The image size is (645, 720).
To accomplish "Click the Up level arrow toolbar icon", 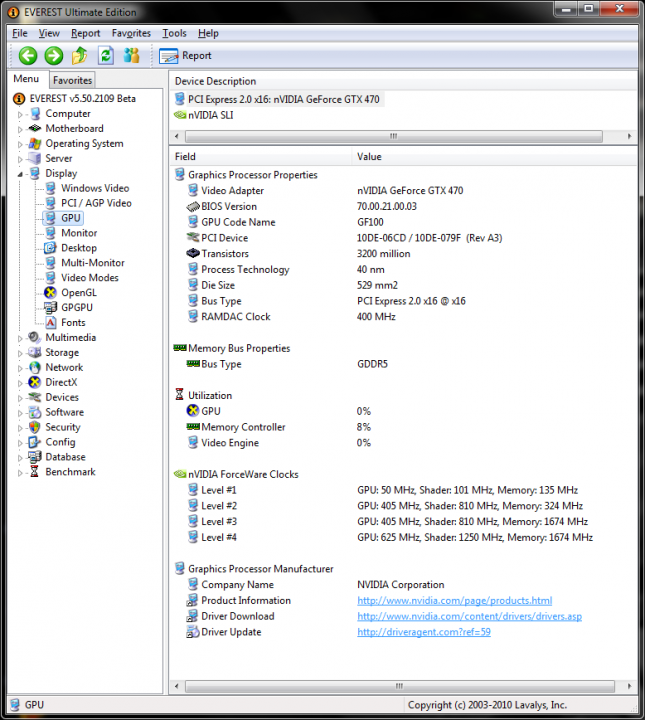I will pyautogui.click(x=79, y=56).
